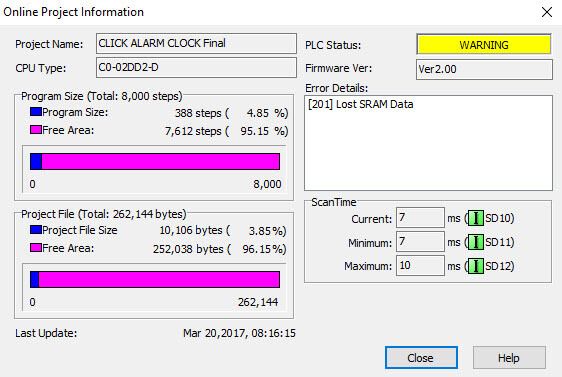This screenshot has width=562, height=377.
Task: Click the blue Project File Size legend swatch
Action: pos(36,230)
